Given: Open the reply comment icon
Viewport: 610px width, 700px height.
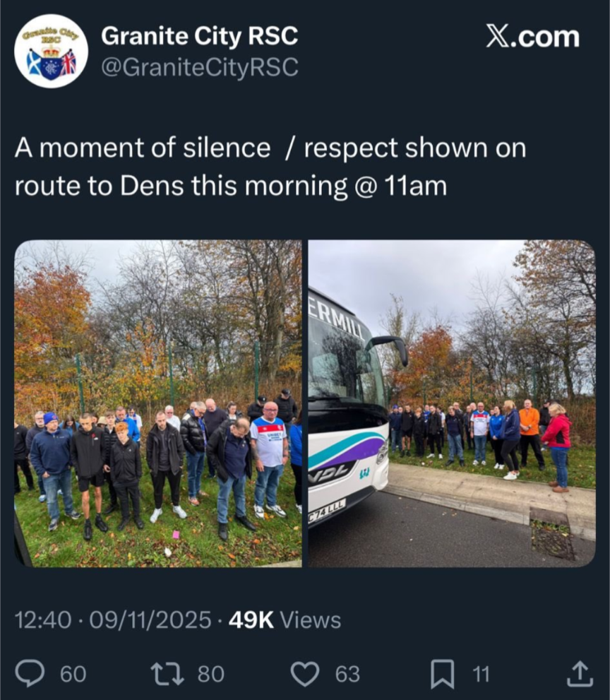Looking at the screenshot, I should pyautogui.click(x=30, y=674).
